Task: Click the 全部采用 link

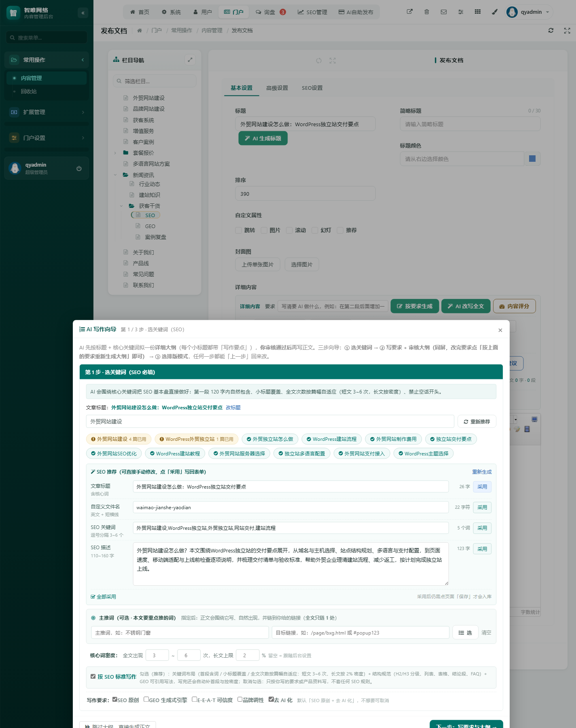Action: coord(104,597)
